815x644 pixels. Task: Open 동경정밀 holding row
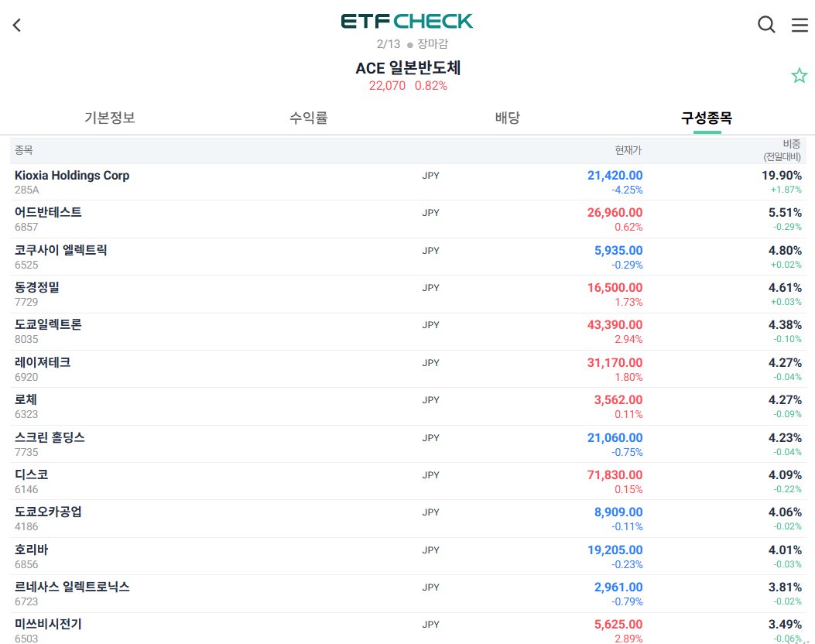click(408, 294)
